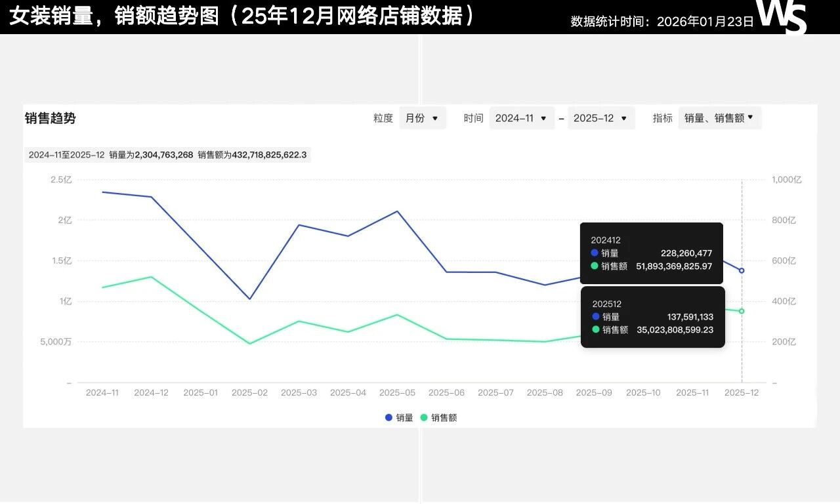Click the blue 销量 dot in the 202412 tooltip

[x=595, y=253]
